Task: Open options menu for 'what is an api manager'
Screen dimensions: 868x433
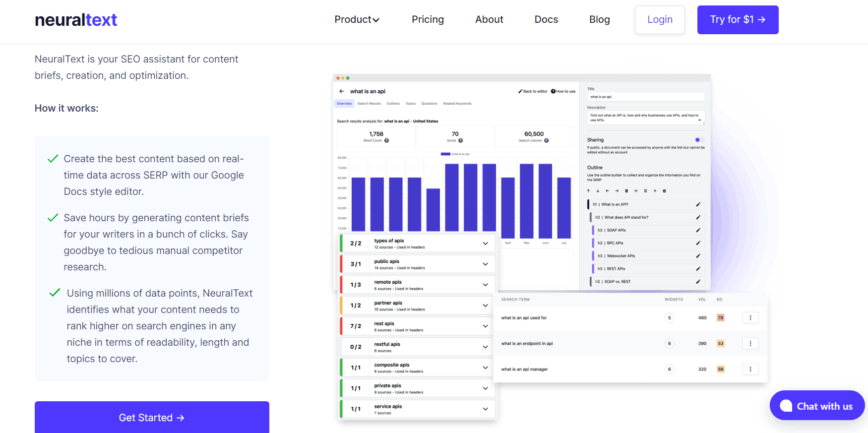Action: pos(750,370)
